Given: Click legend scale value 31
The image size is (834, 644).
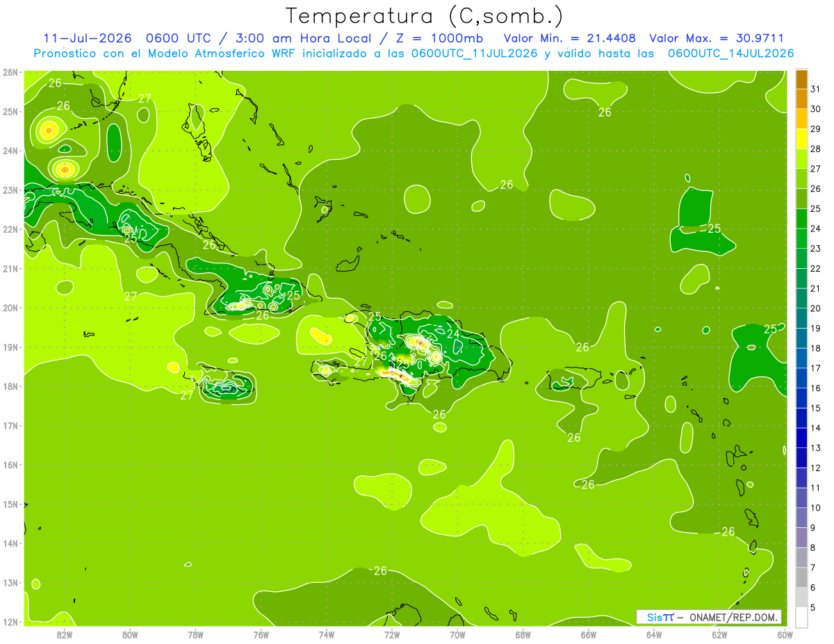Looking at the screenshot, I should (x=815, y=88).
